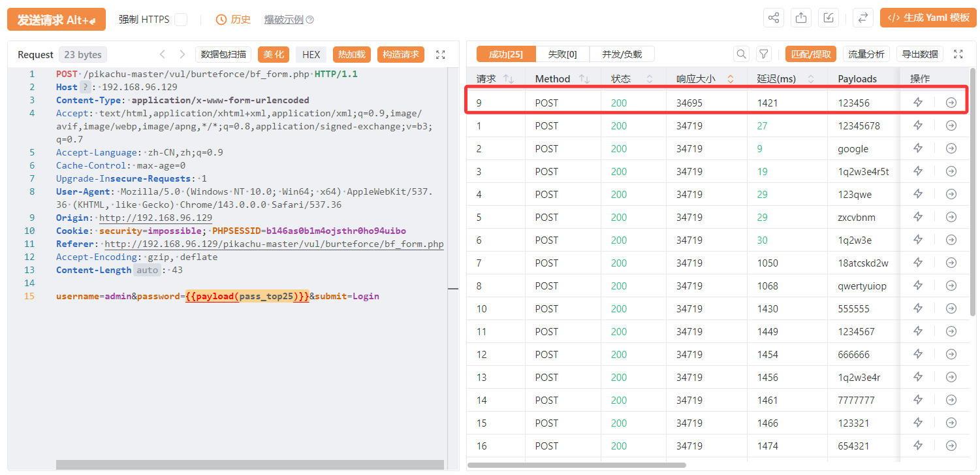Click the 导出数据 export data button
The image size is (980, 475).
920,54
